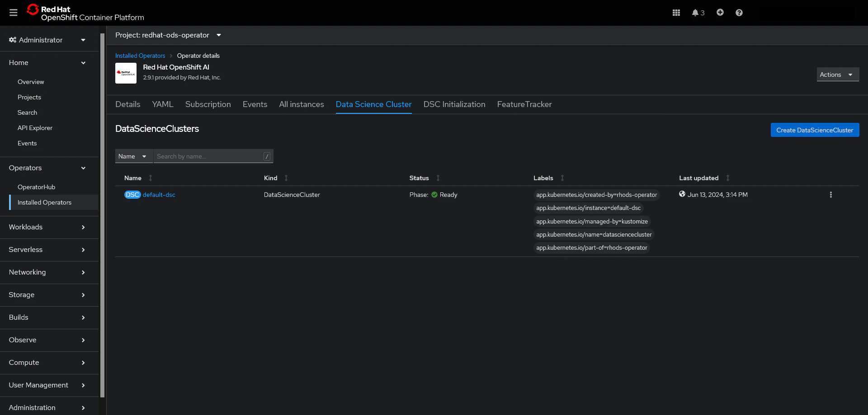The image size is (868, 415).
Task: Open Projects in the sidebar
Action: 29,97
